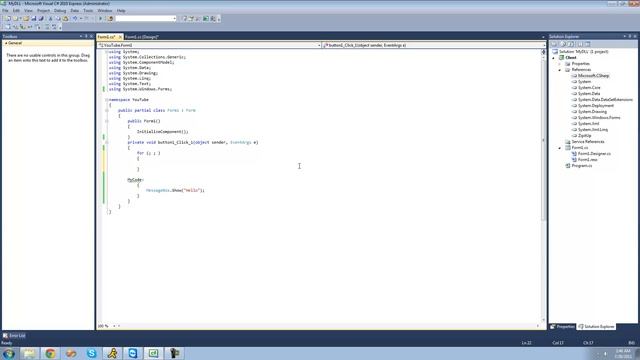Viewport: 640px width, 360px height.
Task: Select System.Core reference
Action: pos(589,88)
